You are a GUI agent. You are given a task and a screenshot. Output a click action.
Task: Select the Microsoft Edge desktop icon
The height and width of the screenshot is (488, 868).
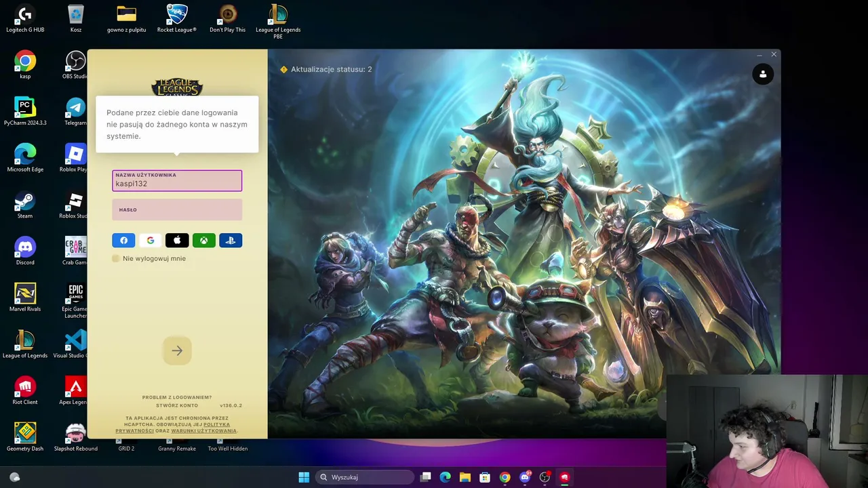(x=25, y=159)
